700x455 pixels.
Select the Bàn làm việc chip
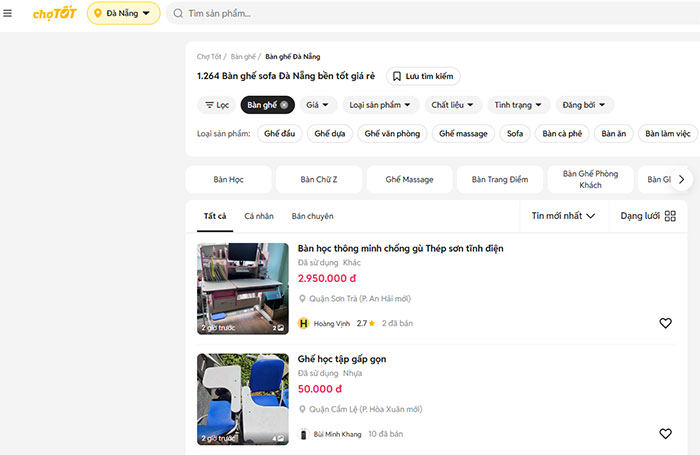pyautogui.click(x=667, y=134)
